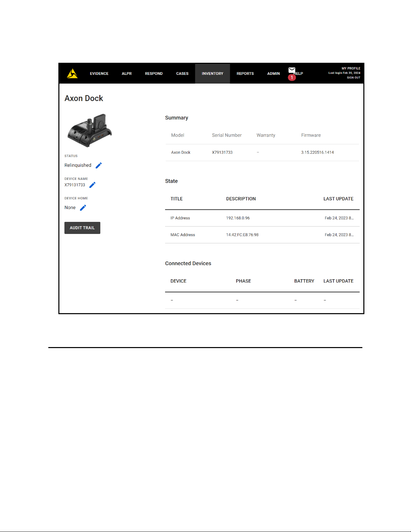
Task: Sign out of the account
Action: point(353,78)
